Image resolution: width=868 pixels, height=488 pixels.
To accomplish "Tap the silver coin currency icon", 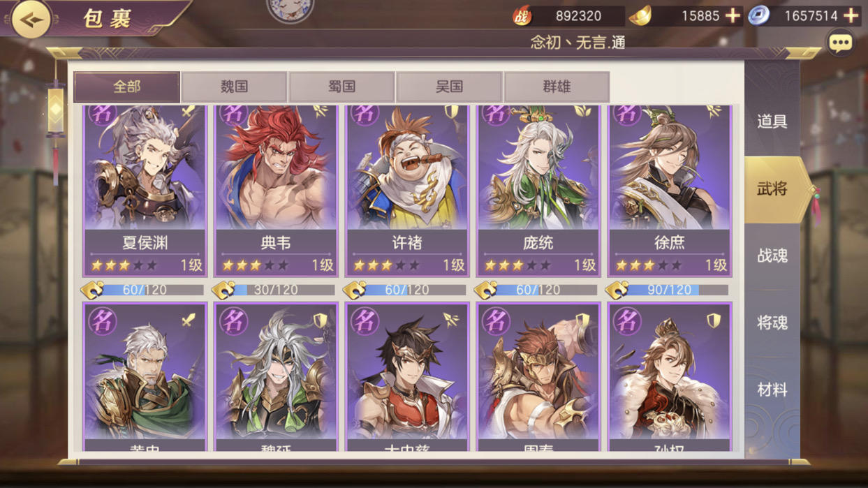I will pyautogui.click(x=758, y=15).
